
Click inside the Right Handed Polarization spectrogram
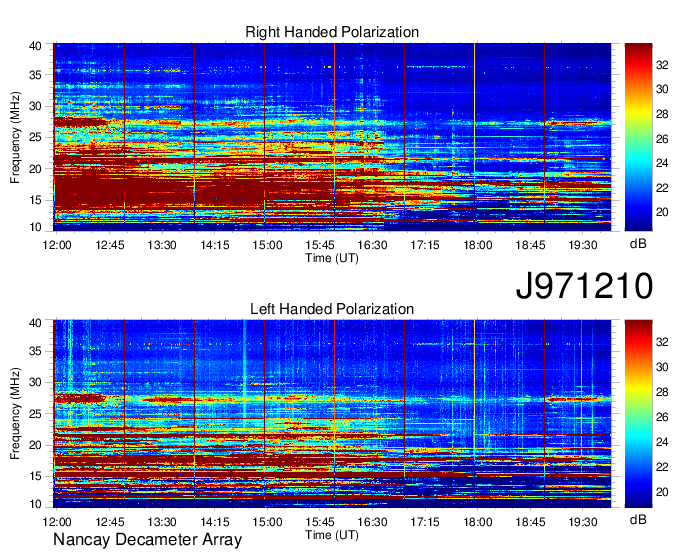[x=332, y=137]
